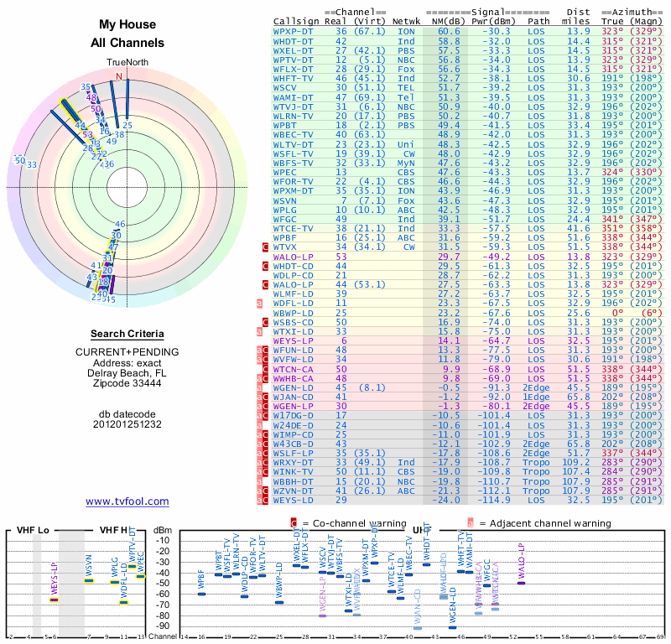Click the adjacent channel icon beside WDFL-LD
The width and height of the screenshot is (671, 644).
(259, 304)
